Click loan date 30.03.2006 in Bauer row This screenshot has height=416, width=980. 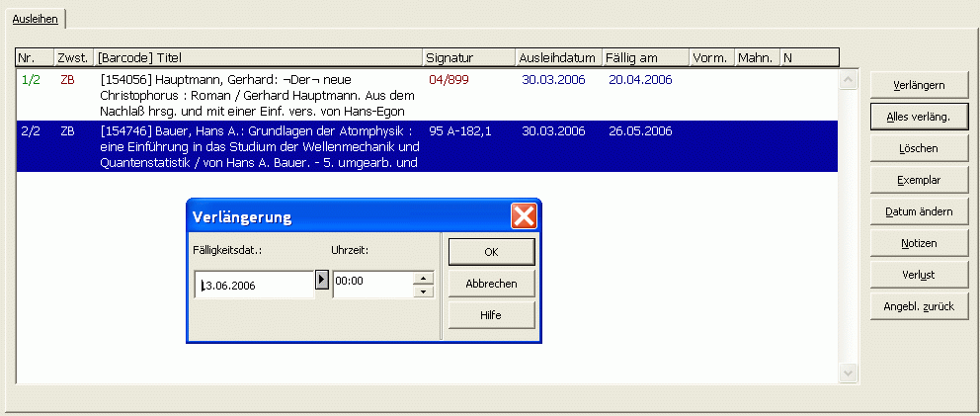(x=553, y=131)
